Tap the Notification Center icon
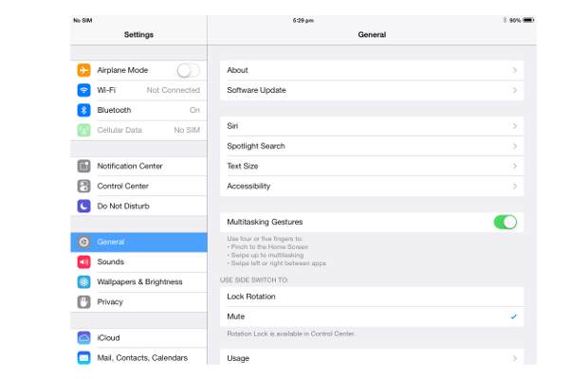Image resolution: width=588 pixels, height=379 pixels. coord(83,166)
